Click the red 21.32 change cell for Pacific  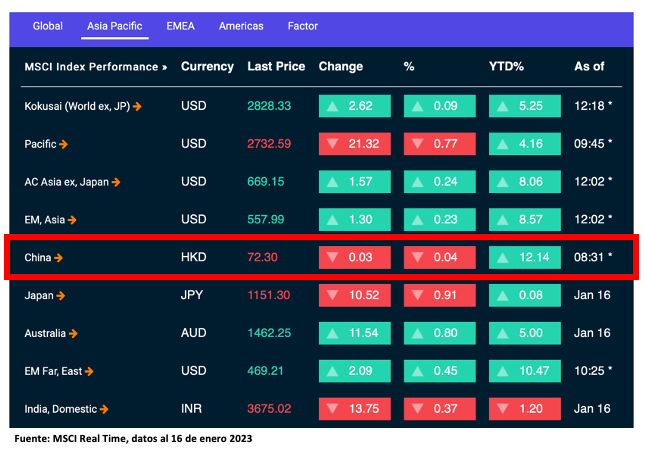click(353, 144)
